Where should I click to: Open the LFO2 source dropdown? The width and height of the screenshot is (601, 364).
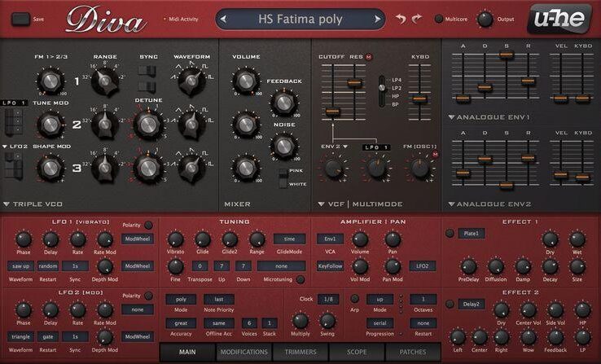(x=15, y=147)
